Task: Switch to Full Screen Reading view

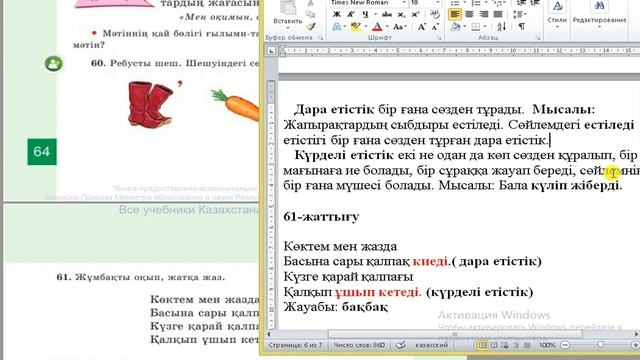Action: pyautogui.click(x=494, y=345)
